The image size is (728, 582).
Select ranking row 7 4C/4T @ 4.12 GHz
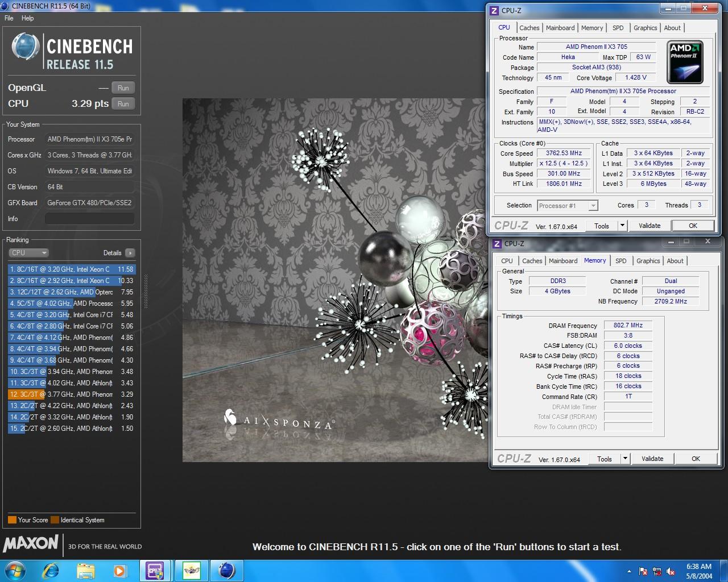point(72,338)
